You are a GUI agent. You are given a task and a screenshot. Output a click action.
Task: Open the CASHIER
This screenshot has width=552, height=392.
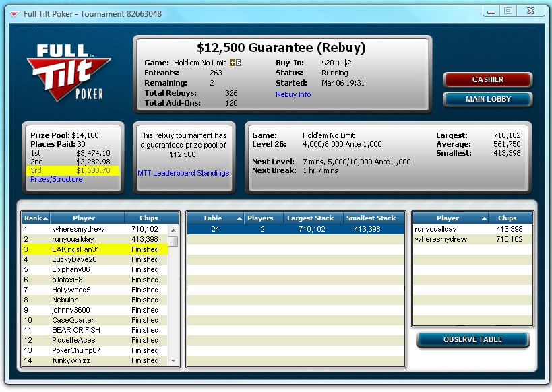tap(487, 80)
